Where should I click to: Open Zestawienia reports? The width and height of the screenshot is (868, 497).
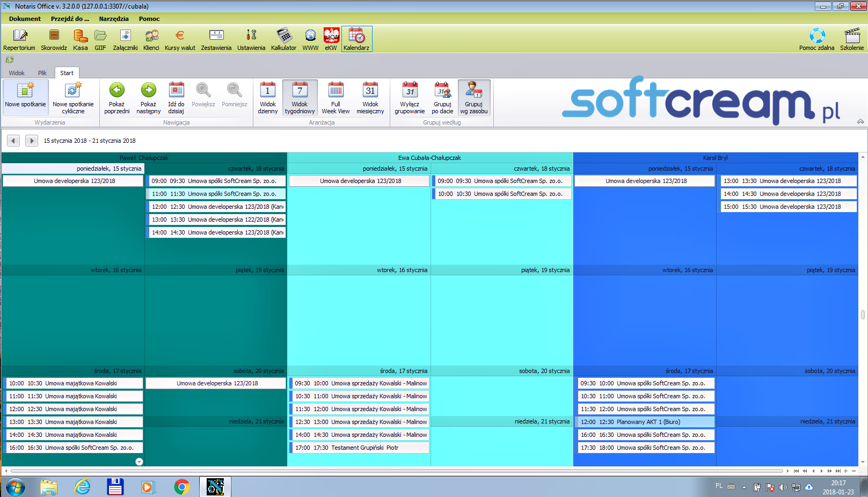(216, 40)
